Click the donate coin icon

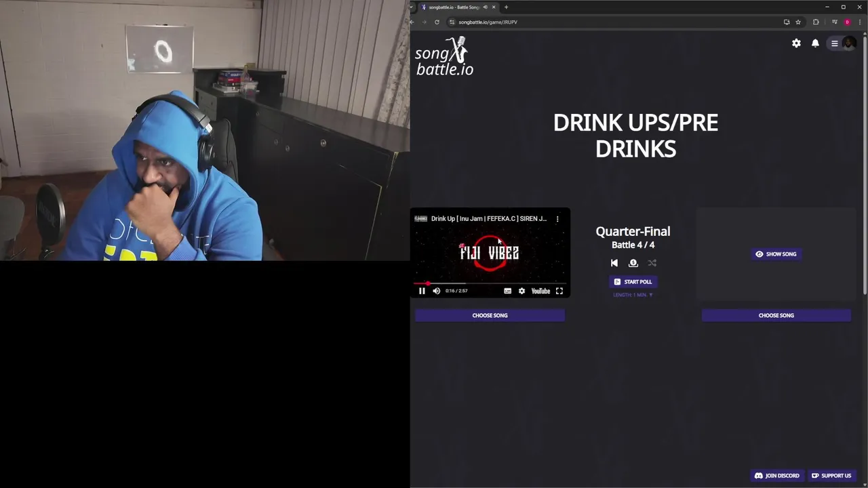[633, 263]
